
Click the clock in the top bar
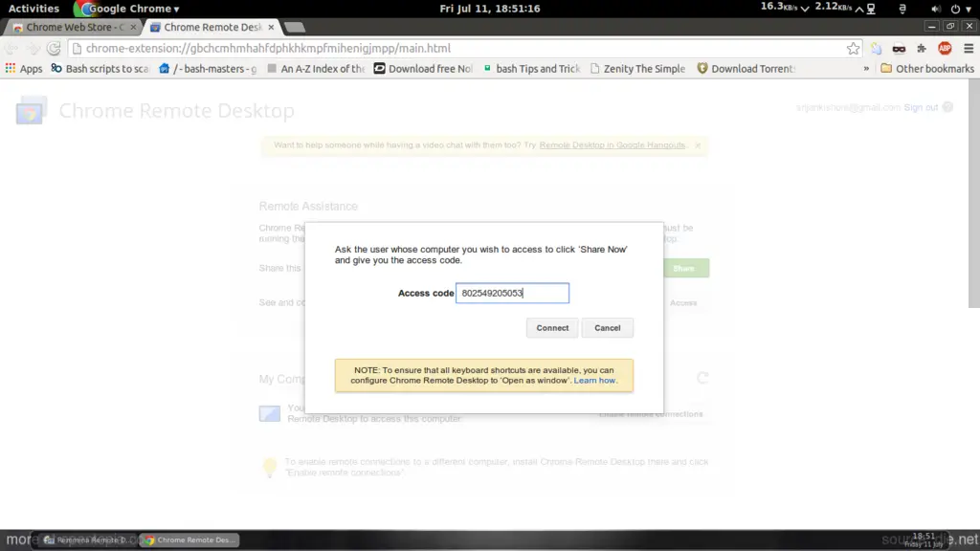click(x=490, y=8)
